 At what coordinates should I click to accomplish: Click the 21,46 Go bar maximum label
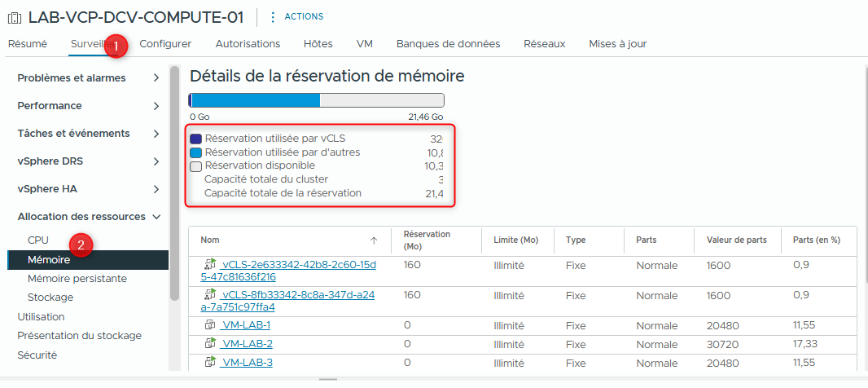425,117
